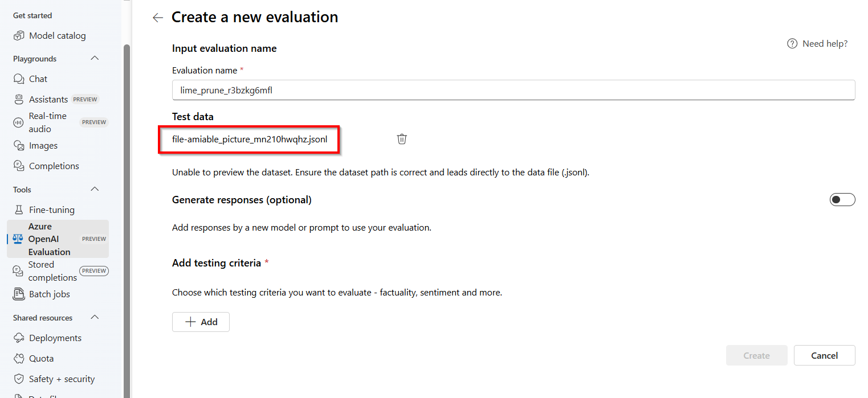
Task: Click the Images picture icon
Action: (x=19, y=146)
